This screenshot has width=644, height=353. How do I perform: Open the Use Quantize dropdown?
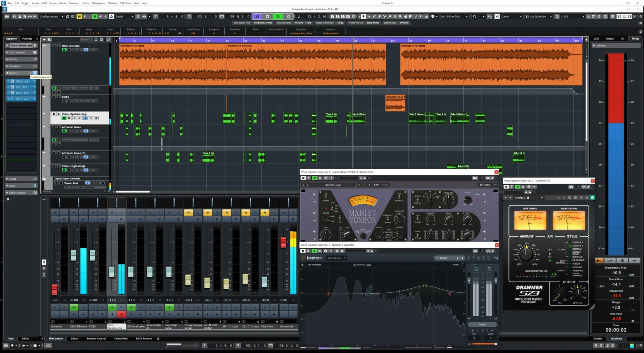(x=538, y=16)
